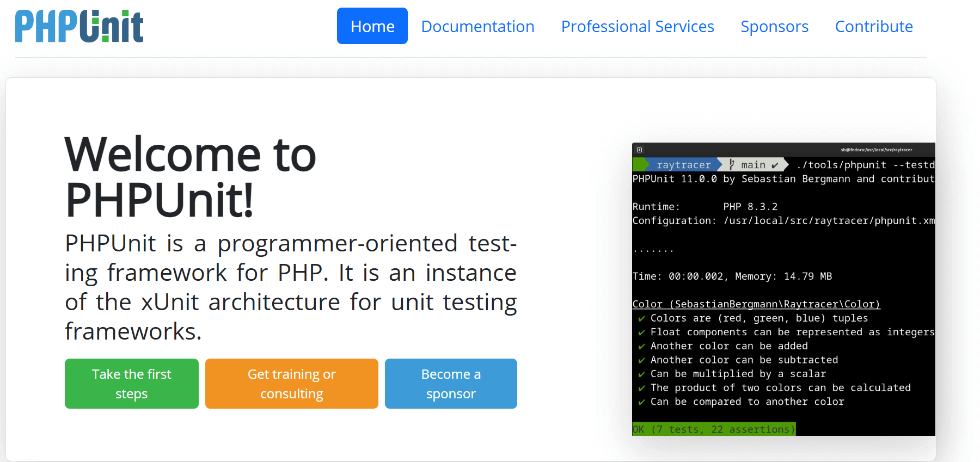Click the 'main' branch prompt segment

[x=754, y=164]
